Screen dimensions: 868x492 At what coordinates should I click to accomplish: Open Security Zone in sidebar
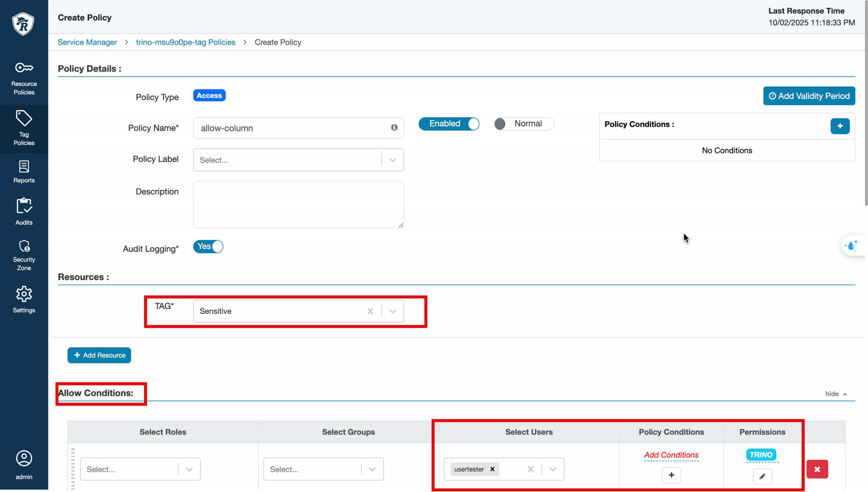[24, 255]
